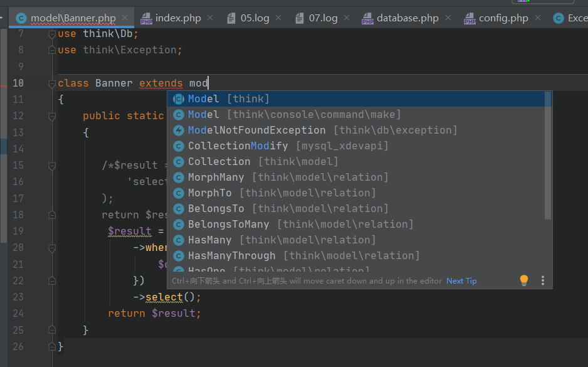Click the PHP icon on database.php tab
588x367 pixels.
coord(367,18)
